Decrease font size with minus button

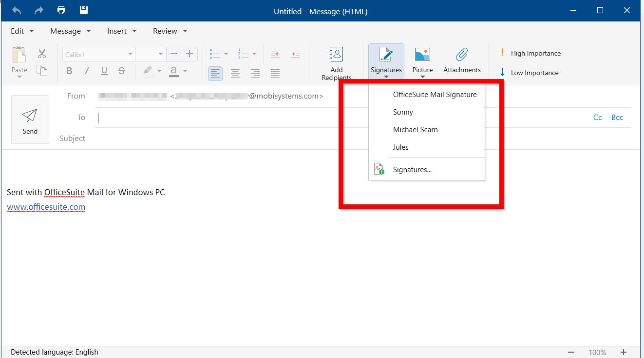[174, 54]
